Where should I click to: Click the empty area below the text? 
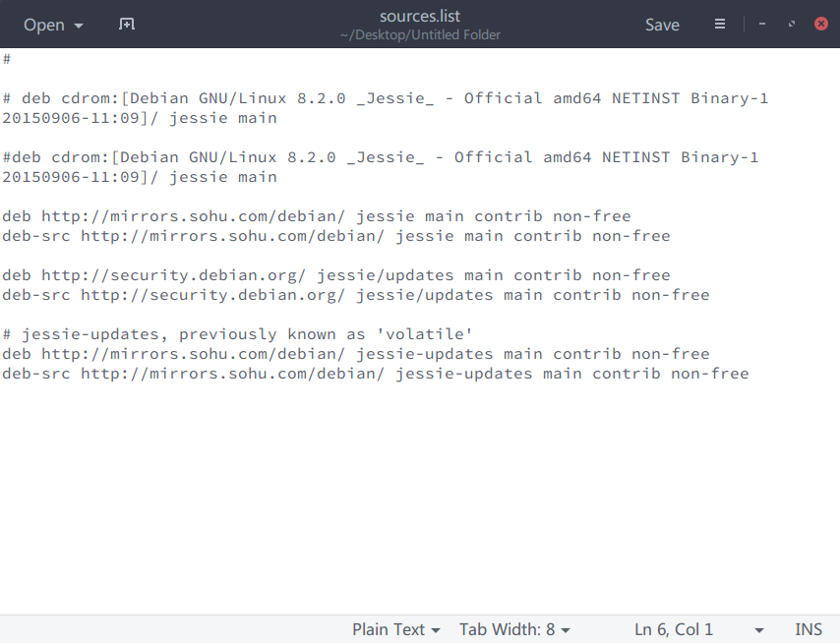pyautogui.click(x=420, y=492)
